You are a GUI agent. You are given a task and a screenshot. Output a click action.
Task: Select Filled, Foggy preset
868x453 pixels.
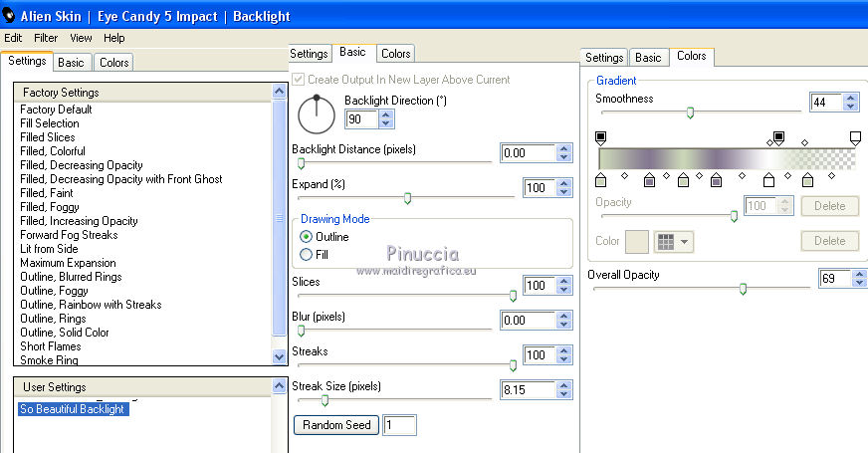point(50,207)
